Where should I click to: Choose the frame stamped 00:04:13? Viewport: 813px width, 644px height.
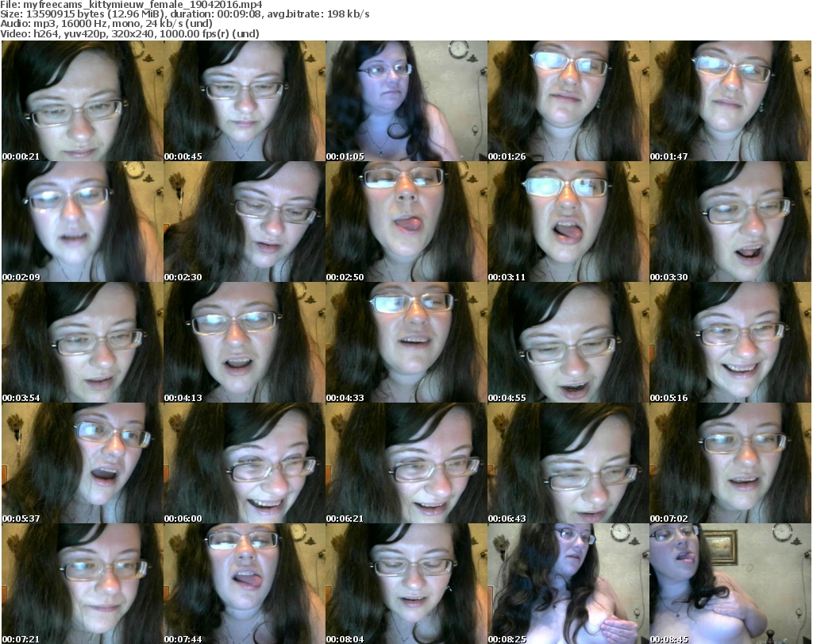click(245, 343)
